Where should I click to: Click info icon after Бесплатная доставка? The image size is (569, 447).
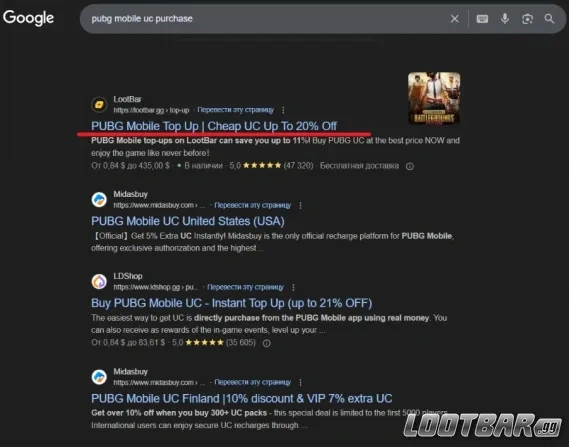tap(410, 166)
